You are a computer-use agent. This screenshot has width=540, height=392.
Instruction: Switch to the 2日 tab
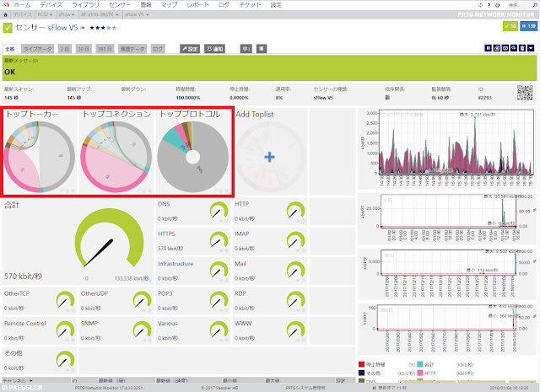point(64,49)
